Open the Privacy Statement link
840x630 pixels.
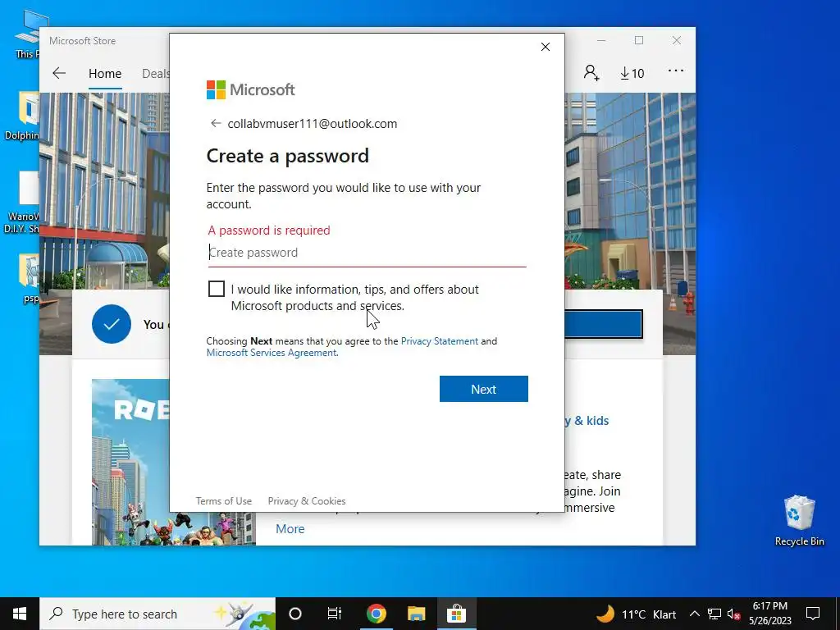coord(440,341)
